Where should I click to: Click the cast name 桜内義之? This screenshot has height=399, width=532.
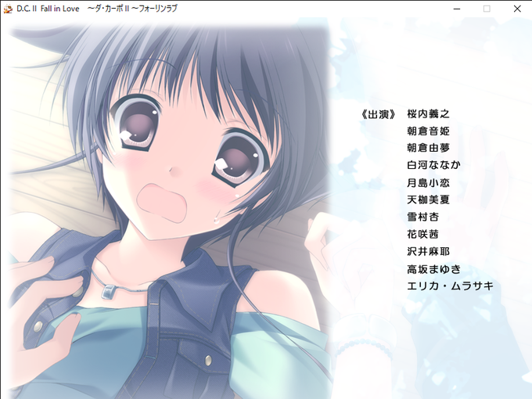(x=428, y=114)
